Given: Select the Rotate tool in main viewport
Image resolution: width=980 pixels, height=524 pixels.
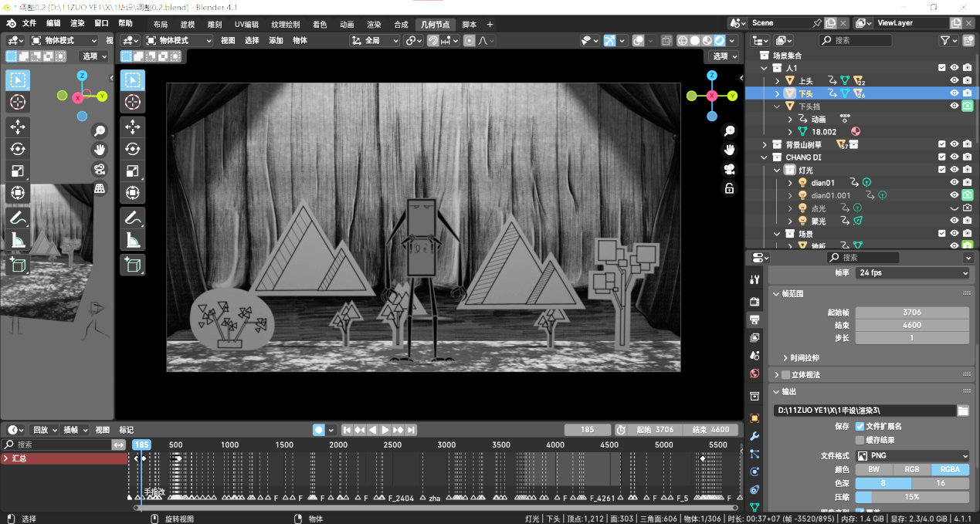Looking at the screenshot, I should [x=132, y=149].
